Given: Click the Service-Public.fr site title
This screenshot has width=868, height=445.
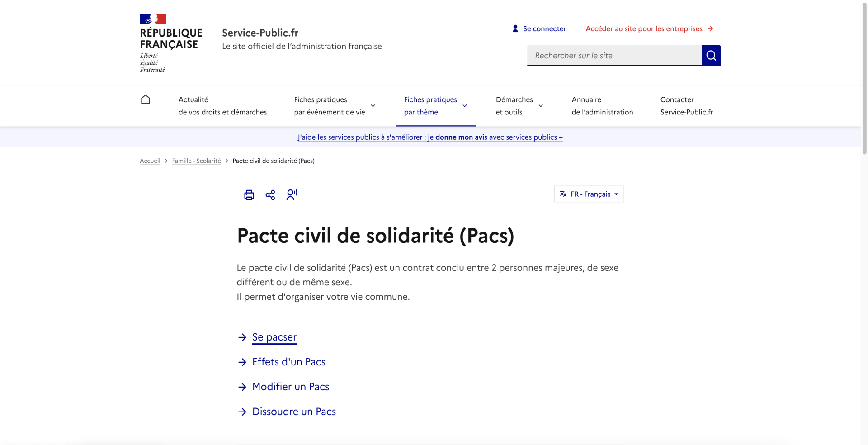Looking at the screenshot, I should click(260, 33).
